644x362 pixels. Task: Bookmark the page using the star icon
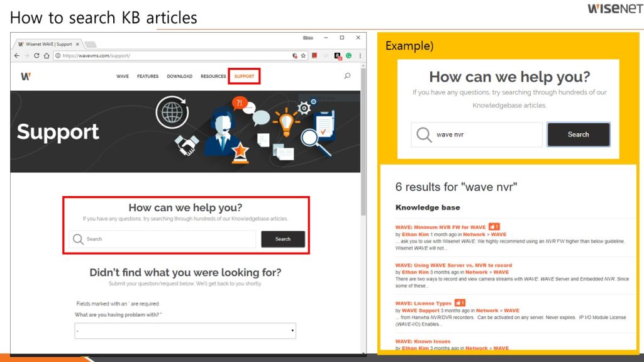click(x=303, y=56)
